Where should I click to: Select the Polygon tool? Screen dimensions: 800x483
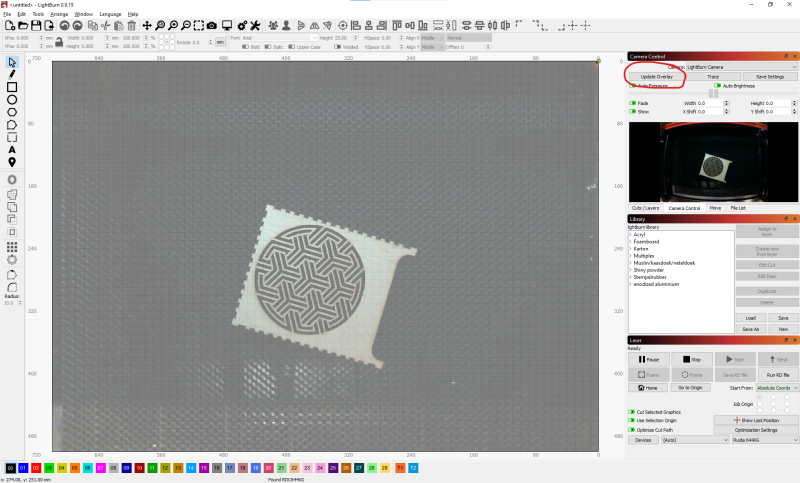[x=12, y=112]
